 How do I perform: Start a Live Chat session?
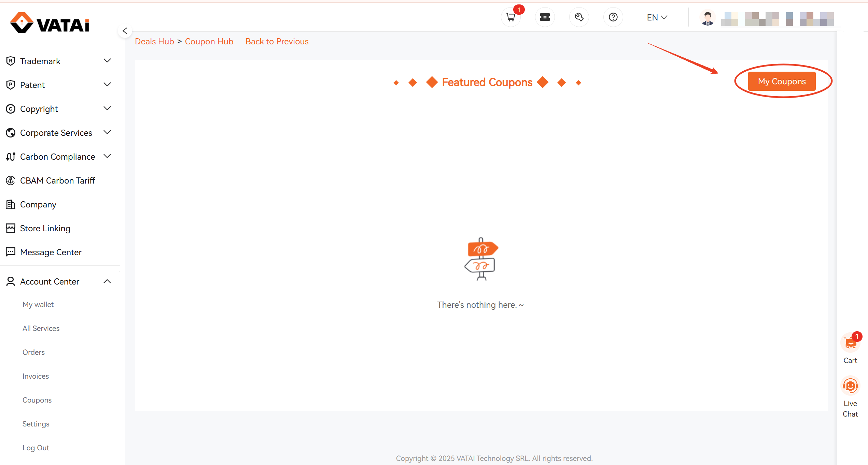[850, 386]
